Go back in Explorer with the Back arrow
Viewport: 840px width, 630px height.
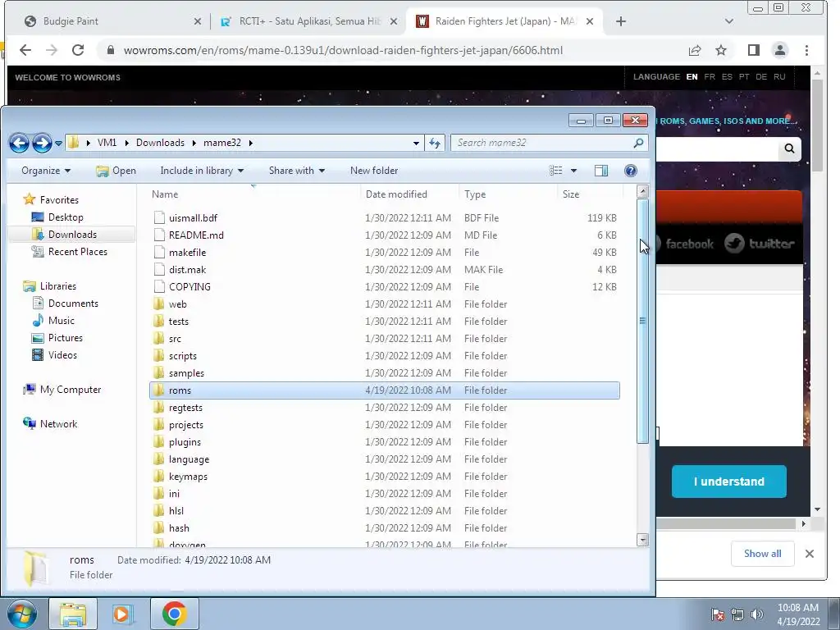(x=20, y=143)
